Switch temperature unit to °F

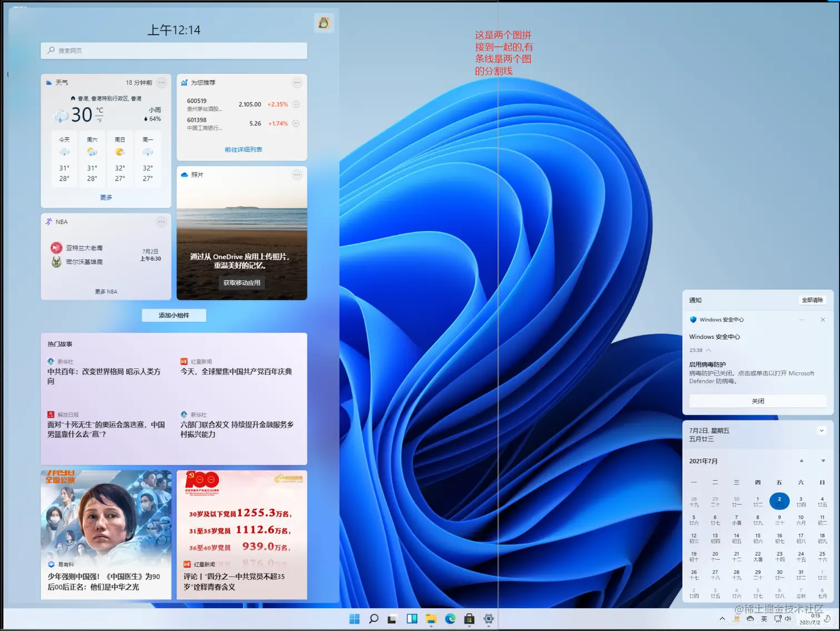coord(99,120)
